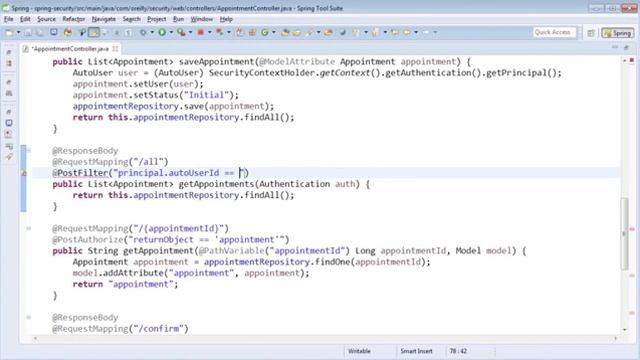Click the blue Open Console toolbar icon

click(x=53, y=32)
